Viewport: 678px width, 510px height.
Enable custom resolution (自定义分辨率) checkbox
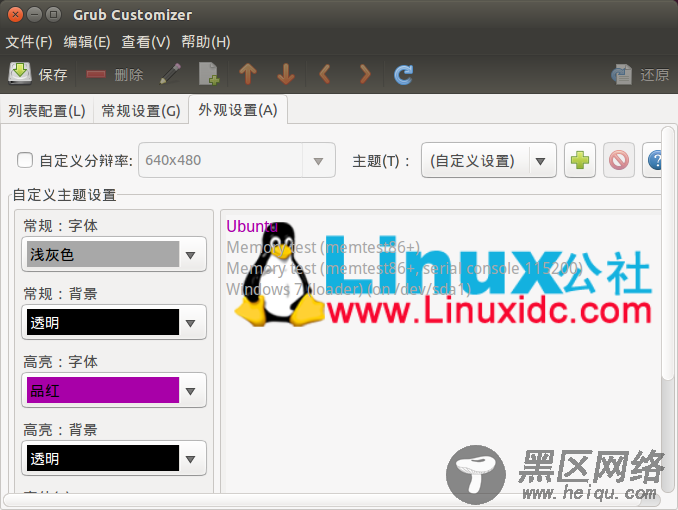25,160
